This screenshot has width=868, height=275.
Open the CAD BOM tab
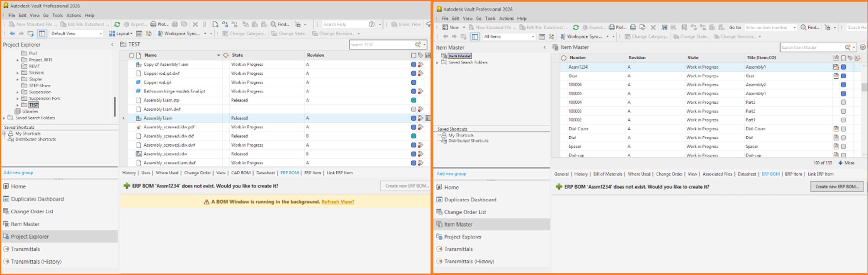241,173
